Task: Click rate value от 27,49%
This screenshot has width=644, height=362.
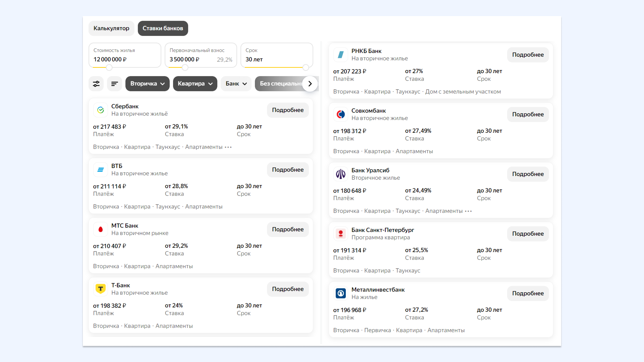Action: (x=418, y=131)
